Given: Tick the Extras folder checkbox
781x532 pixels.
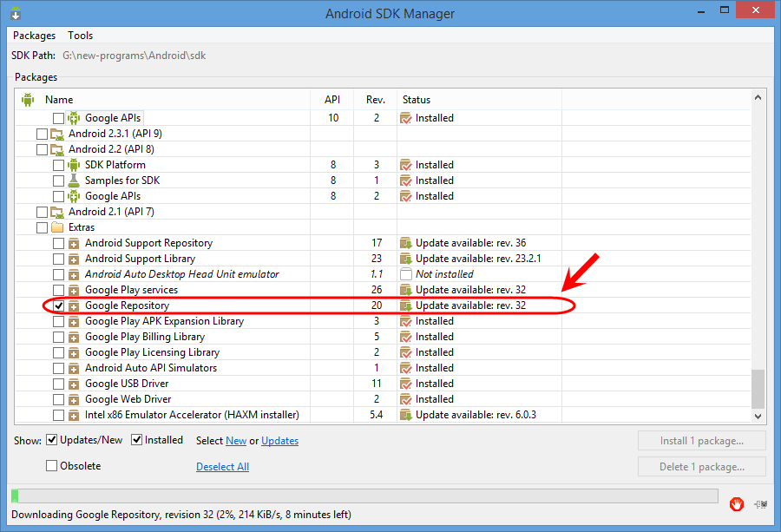Looking at the screenshot, I should pos(42,227).
